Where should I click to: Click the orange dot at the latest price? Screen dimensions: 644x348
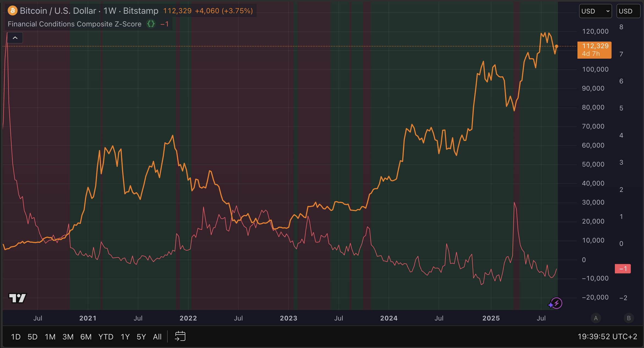[x=556, y=46]
